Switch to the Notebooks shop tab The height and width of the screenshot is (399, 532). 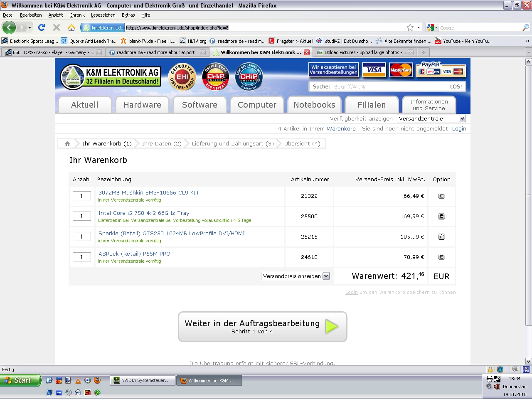tap(314, 105)
